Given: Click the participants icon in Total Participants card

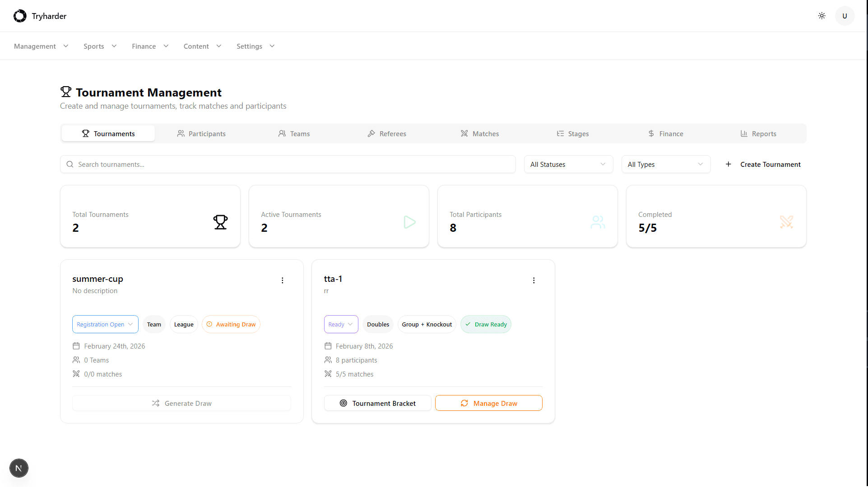Looking at the screenshot, I should click(598, 222).
